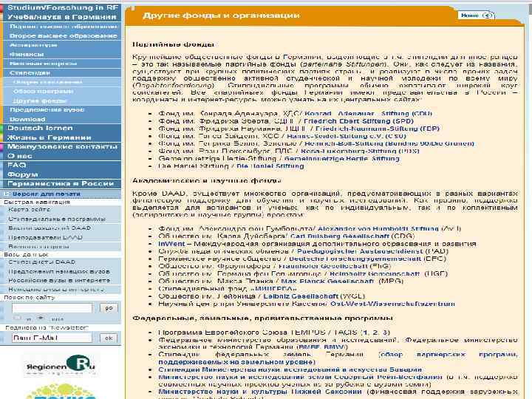Click the Home button in page header

pos(476,16)
